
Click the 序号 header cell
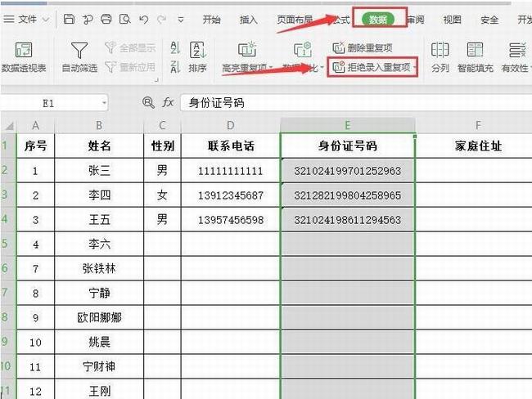(x=35, y=146)
